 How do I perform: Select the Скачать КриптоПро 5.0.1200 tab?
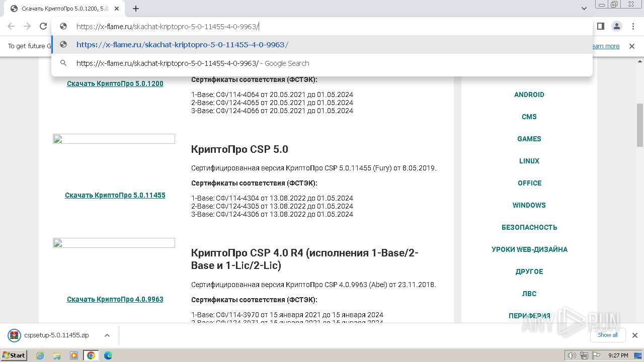pyautogui.click(x=63, y=9)
